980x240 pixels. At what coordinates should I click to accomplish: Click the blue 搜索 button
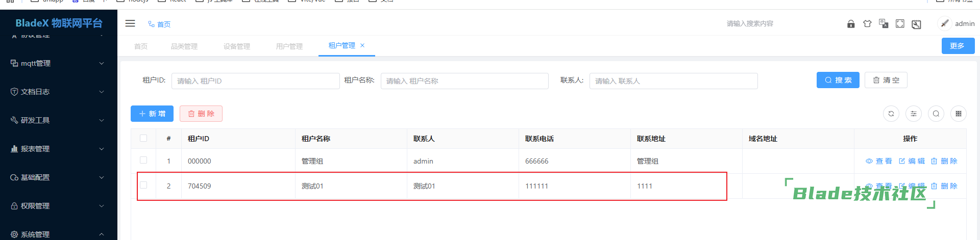(838, 80)
